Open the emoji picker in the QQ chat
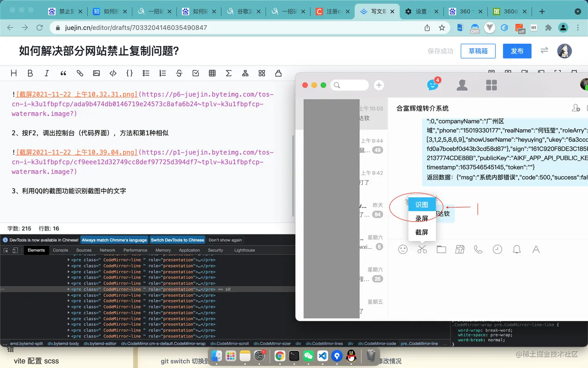The width and height of the screenshot is (588, 368). pos(403,249)
